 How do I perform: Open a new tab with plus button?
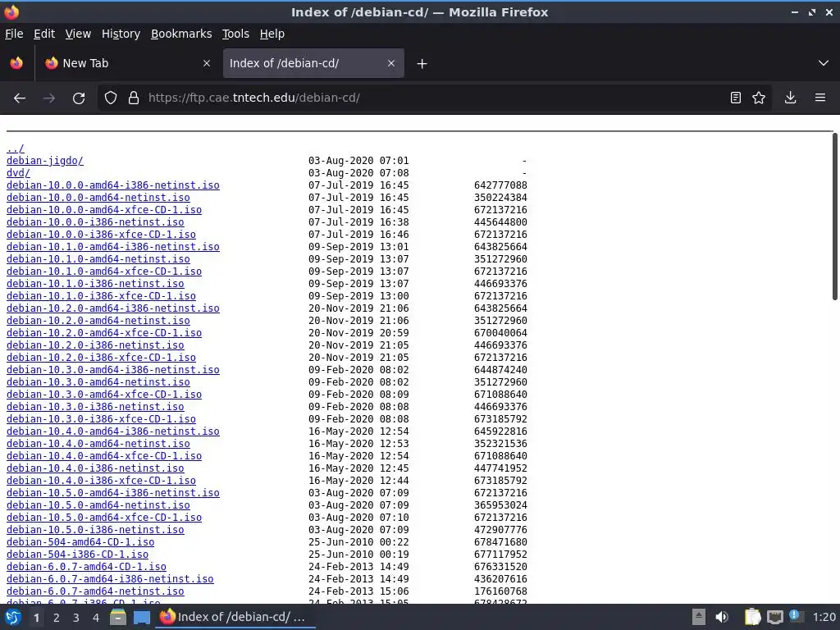(x=422, y=64)
